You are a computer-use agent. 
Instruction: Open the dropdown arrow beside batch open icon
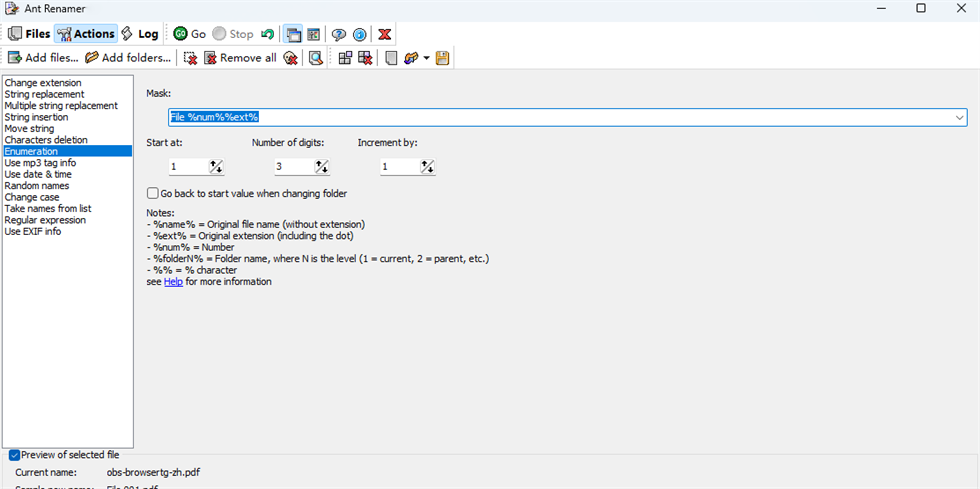coord(427,58)
